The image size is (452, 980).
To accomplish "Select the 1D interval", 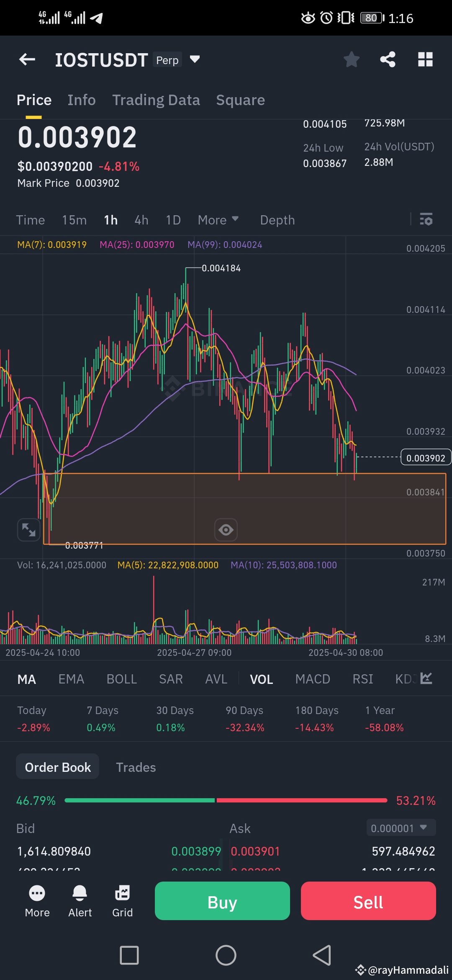I will pyautogui.click(x=173, y=220).
